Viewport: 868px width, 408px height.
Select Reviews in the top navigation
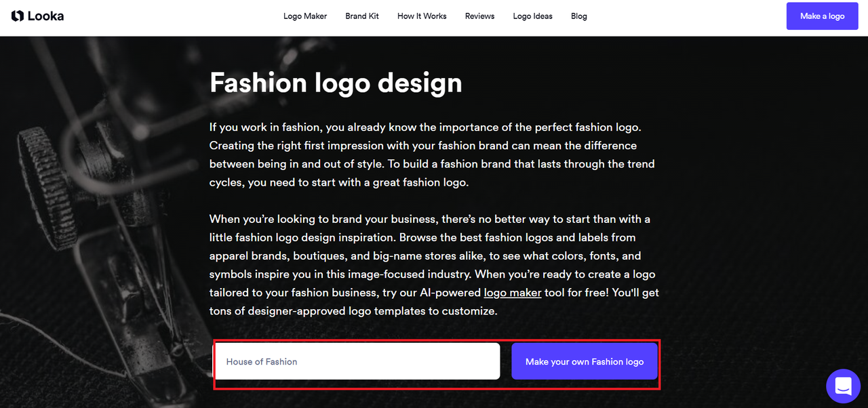(x=479, y=16)
